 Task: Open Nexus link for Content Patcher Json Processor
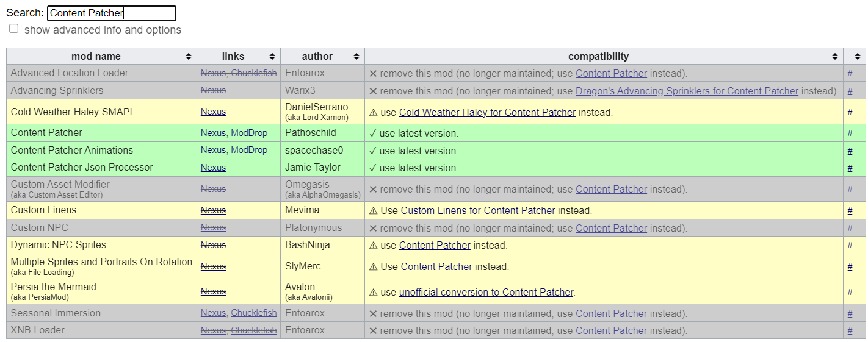[x=213, y=168]
